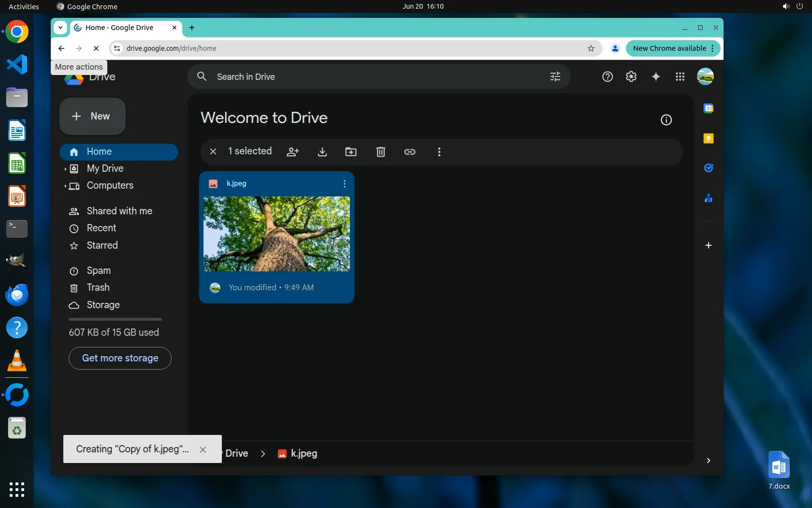The image size is (812, 508).
Task: Open the Trash section
Action: [98, 287]
